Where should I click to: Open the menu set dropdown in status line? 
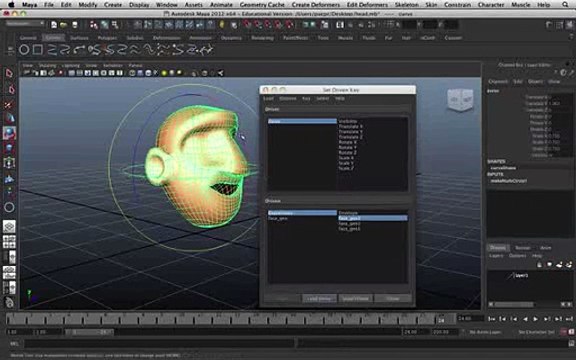pos(25,24)
